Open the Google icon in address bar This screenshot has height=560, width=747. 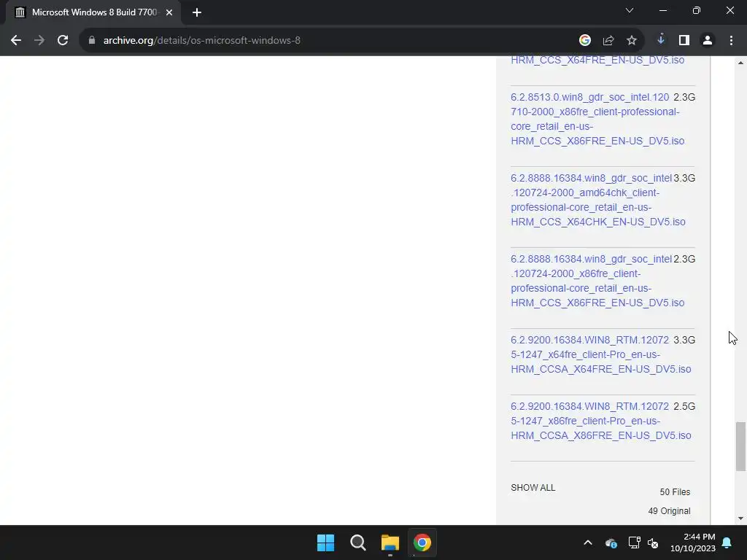(585, 41)
